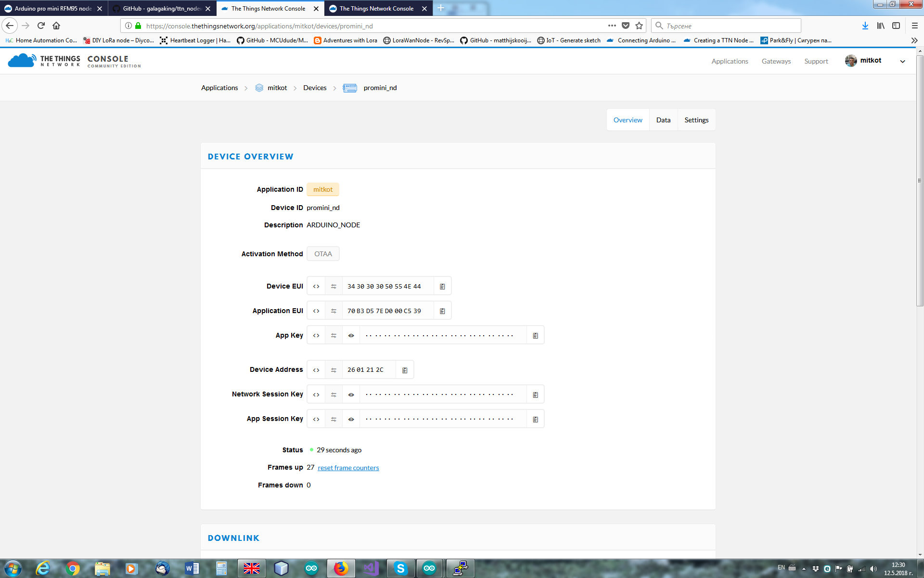The image size is (924, 578).
Task: Click The Things Network Console logo
Action: point(75,61)
